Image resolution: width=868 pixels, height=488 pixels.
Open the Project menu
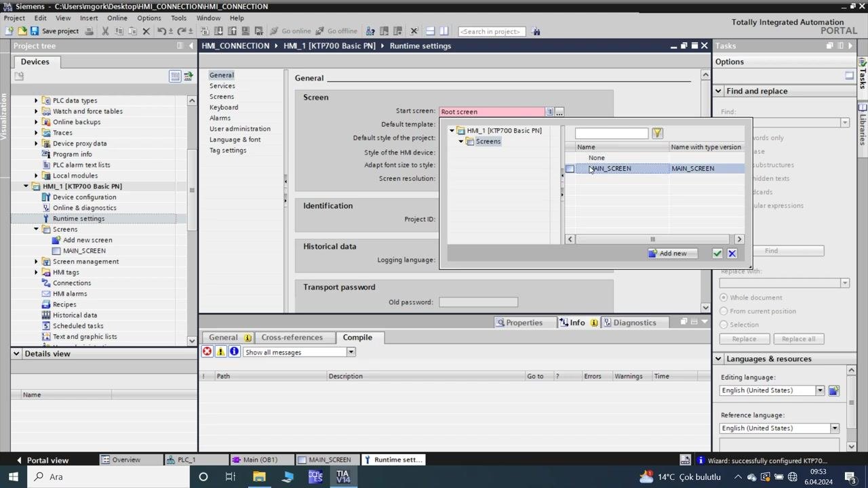pyautogui.click(x=14, y=18)
